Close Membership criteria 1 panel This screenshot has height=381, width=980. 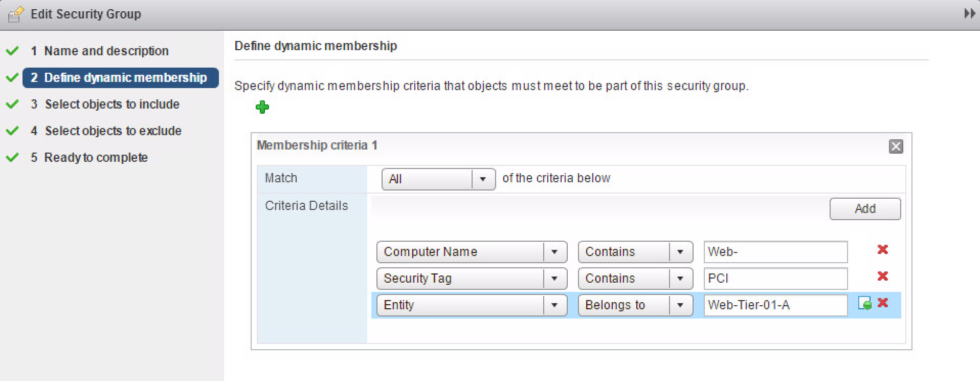(x=896, y=146)
